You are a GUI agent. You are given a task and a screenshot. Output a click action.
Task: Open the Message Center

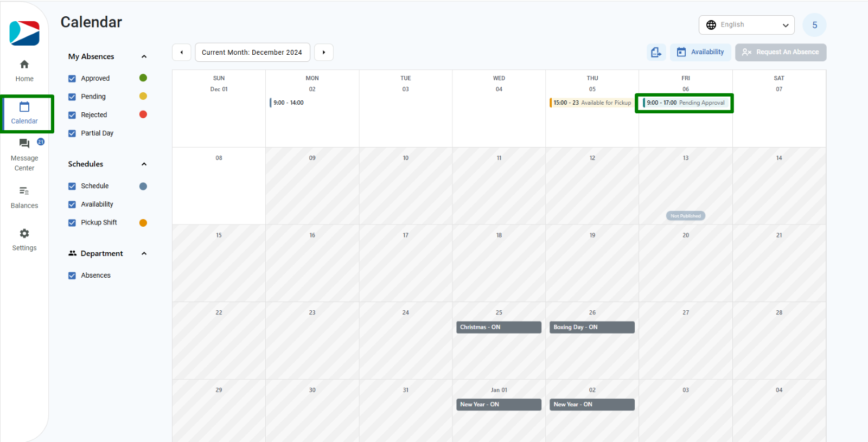coord(24,156)
